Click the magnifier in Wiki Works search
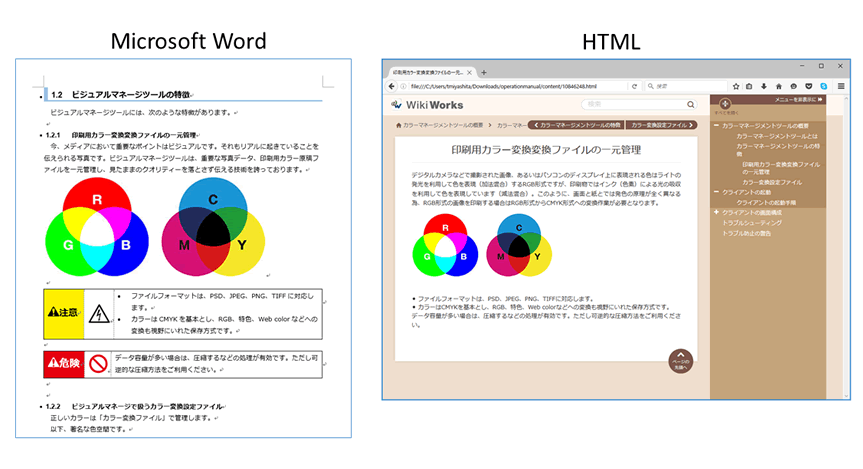The image size is (863, 469). (690, 105)
